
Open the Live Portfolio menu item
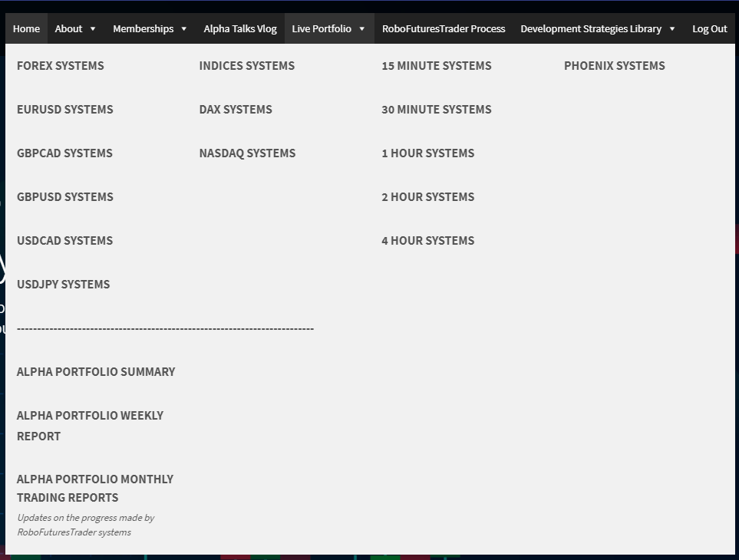tap(322, 28)
